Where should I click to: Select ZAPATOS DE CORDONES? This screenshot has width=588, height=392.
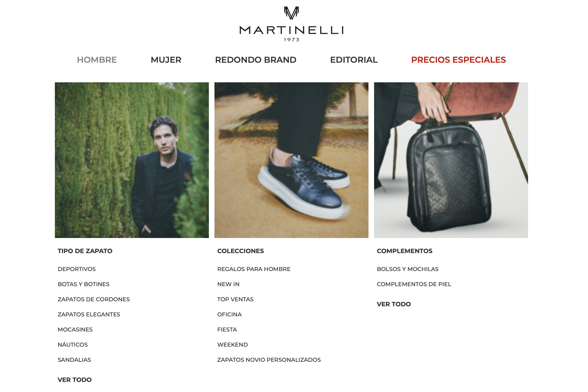click(x=94, y=299)
